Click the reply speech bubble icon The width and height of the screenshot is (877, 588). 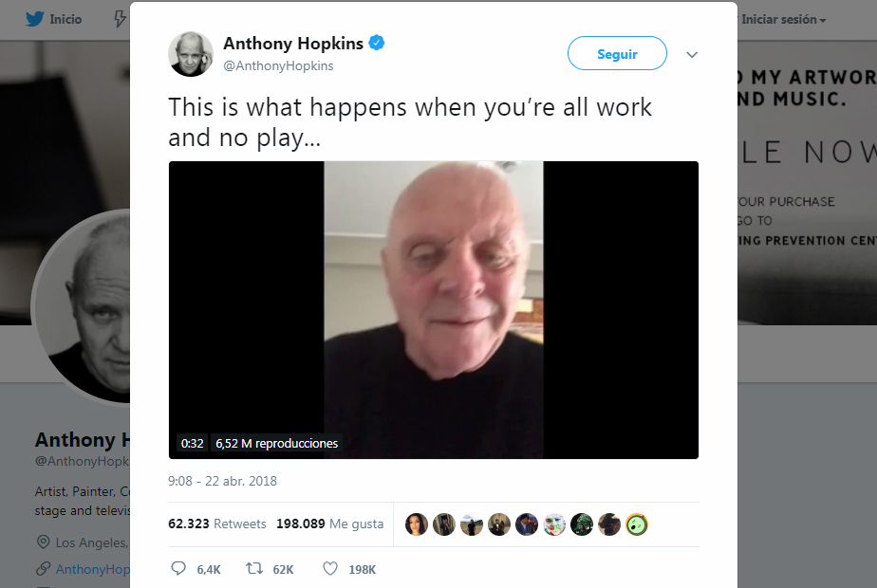(x=178, y=568)
